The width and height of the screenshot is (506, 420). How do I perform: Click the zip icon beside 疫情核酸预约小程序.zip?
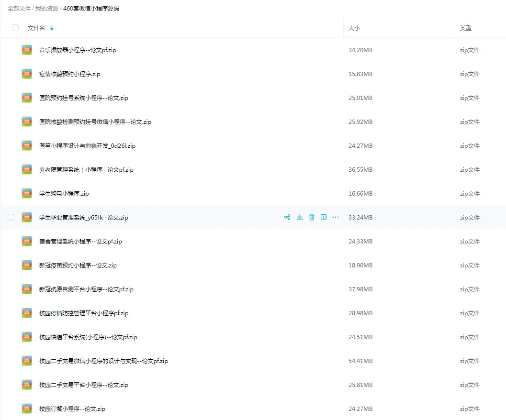click(x=27, y=74)
